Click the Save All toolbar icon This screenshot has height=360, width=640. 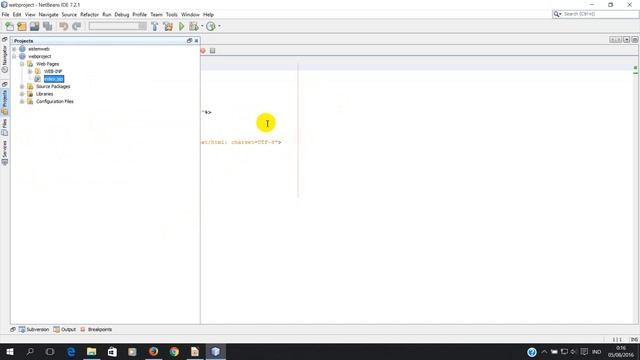click(x=47, y=27)
